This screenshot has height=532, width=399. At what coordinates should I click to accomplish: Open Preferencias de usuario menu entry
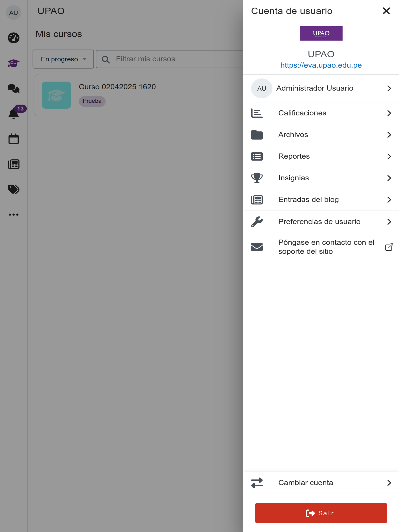(x=321, y=222)
